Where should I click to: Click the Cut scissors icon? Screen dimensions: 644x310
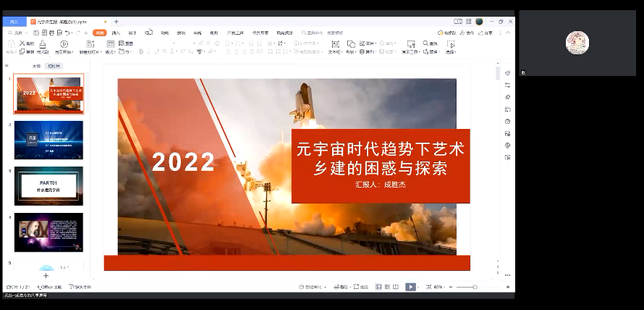click(22, 43)
